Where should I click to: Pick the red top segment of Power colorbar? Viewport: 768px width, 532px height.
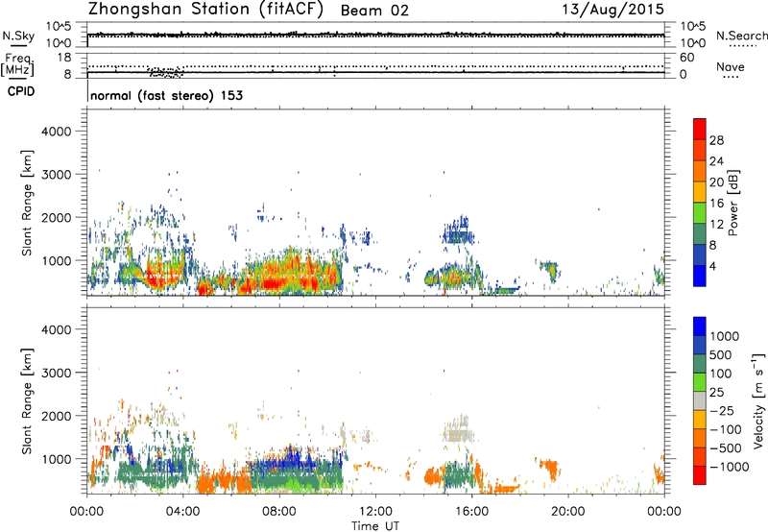(x=700, y=130)
